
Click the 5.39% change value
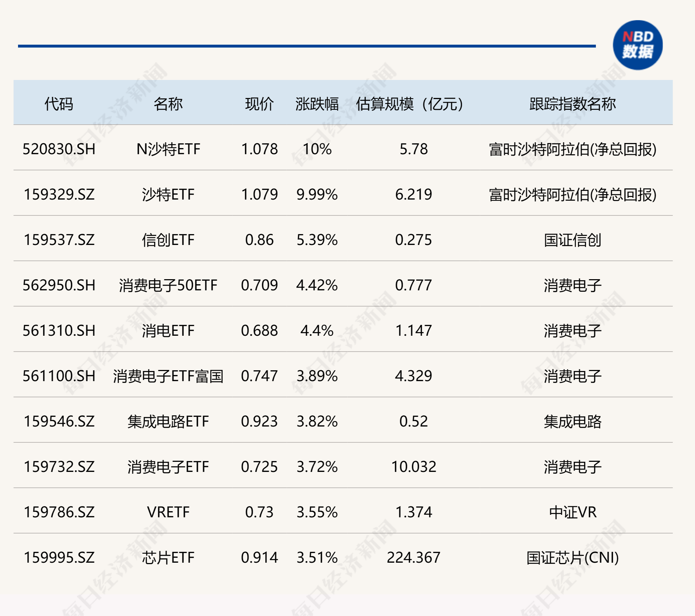317,240
